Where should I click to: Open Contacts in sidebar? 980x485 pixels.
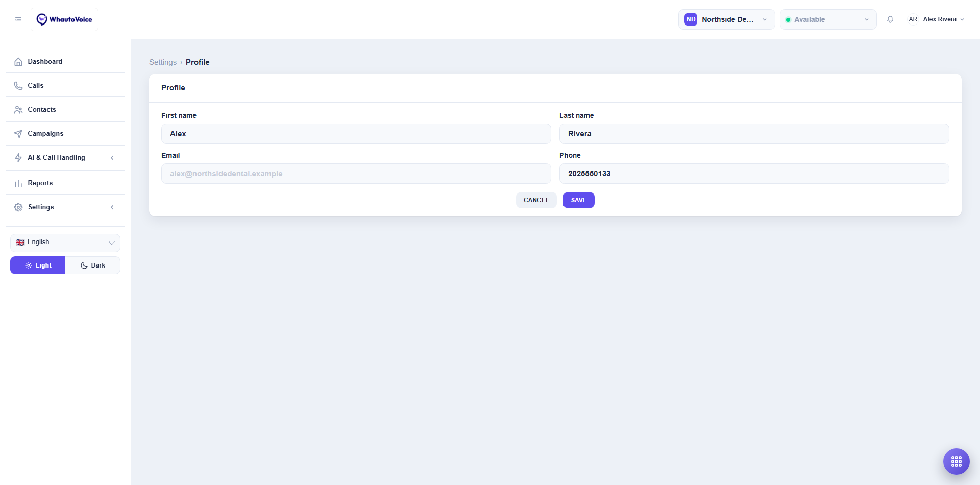[x=65, y=109]
